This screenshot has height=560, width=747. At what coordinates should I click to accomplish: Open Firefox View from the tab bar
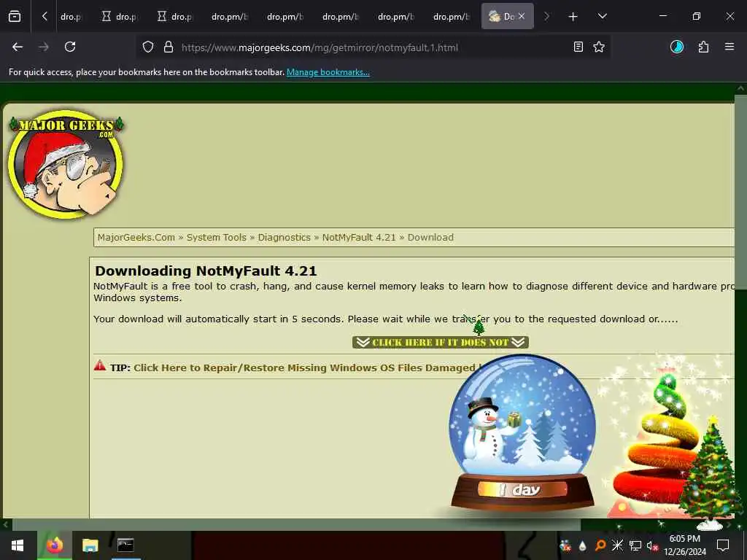15,16
